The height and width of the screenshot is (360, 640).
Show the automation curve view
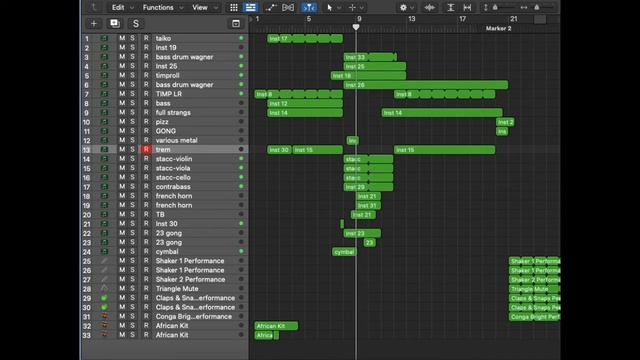tap(270, 7)
